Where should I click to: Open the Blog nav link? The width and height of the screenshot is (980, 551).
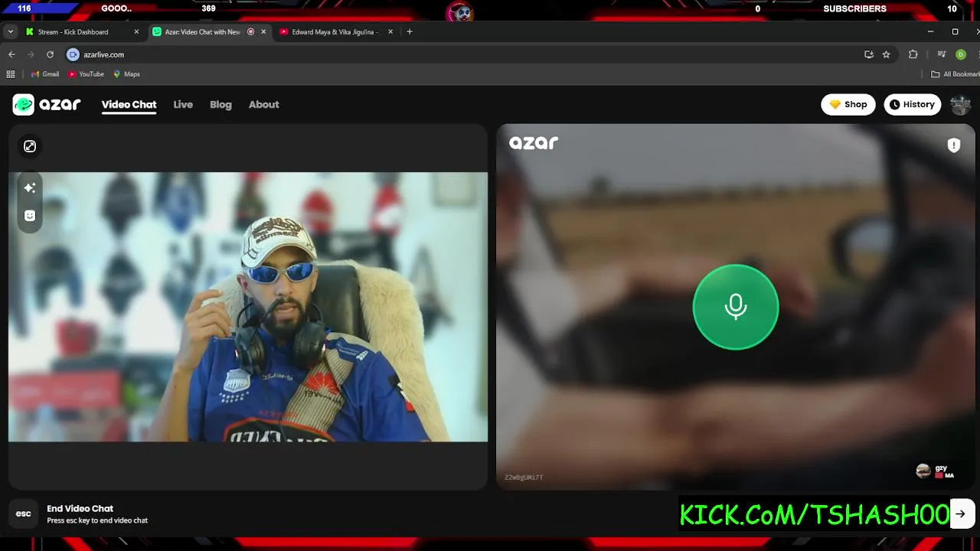tap(220, 105)
